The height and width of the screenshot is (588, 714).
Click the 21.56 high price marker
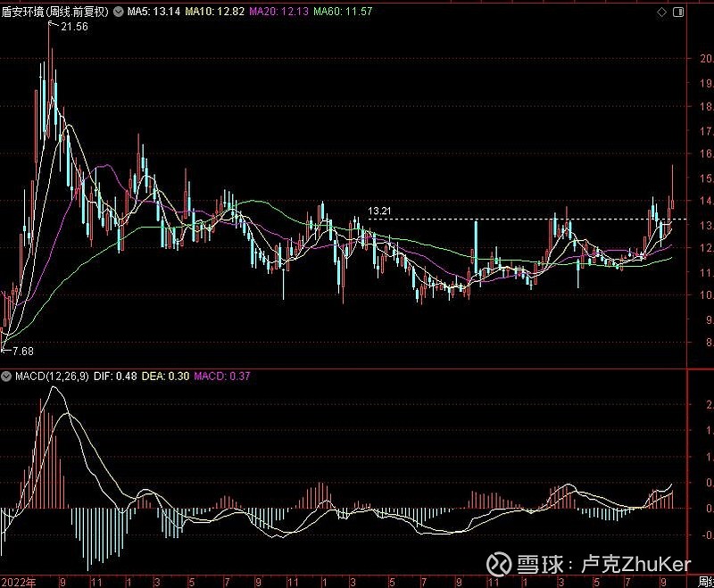coord(74,27)
